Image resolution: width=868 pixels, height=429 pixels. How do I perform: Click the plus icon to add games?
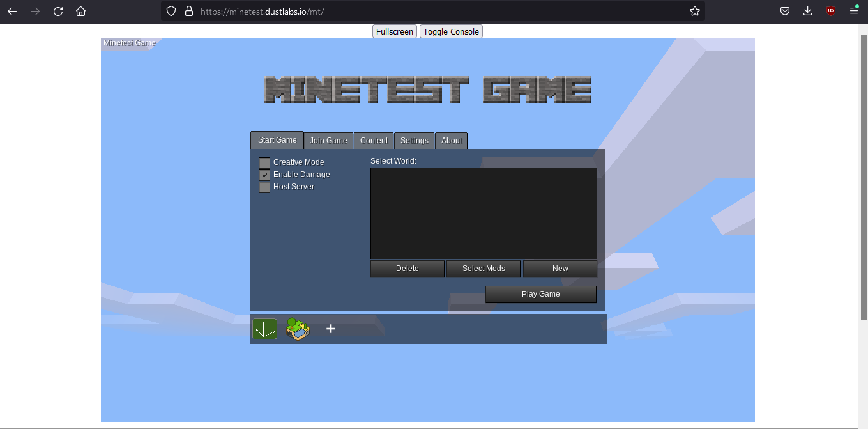point(331,329)
